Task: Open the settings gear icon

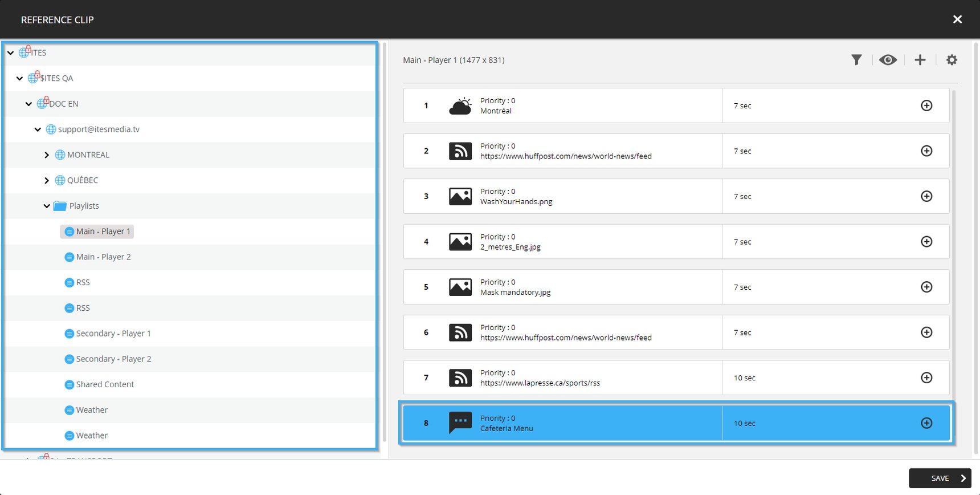Action: pyautogui.click(x=952, y=60)
